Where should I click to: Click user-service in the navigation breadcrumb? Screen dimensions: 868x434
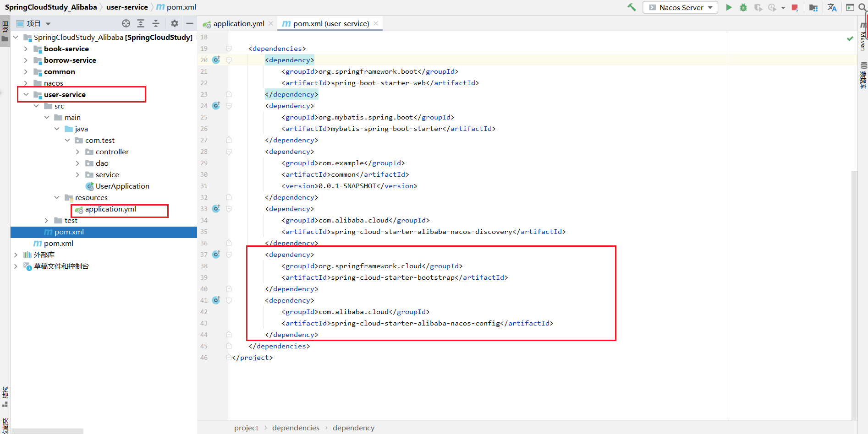(x=127, y=7)
